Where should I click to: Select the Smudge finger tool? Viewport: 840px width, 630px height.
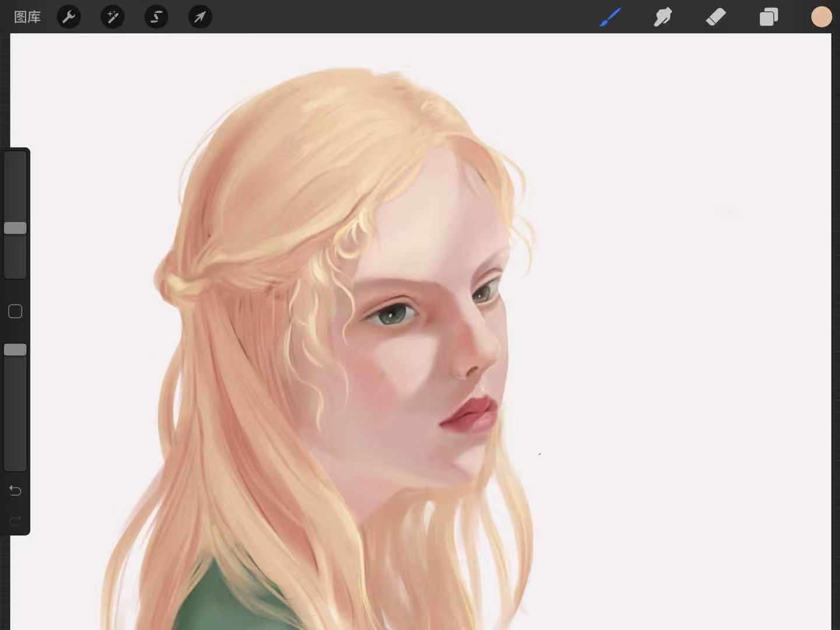(663, 17)
